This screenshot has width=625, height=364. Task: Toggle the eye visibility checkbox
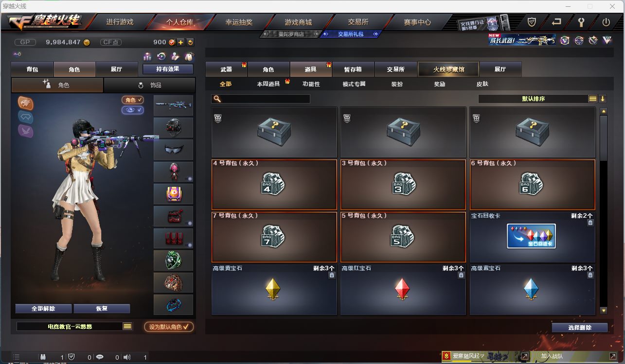133,110
